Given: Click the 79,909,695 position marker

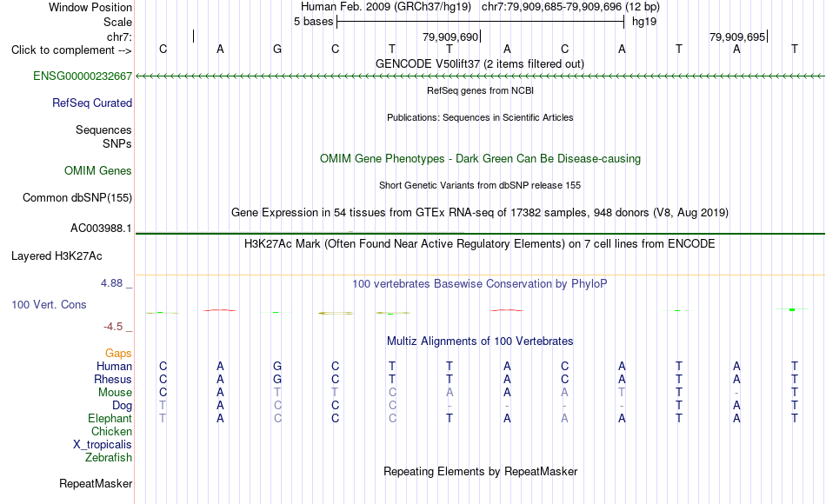Looking at the screenshot, I should 737,36.
